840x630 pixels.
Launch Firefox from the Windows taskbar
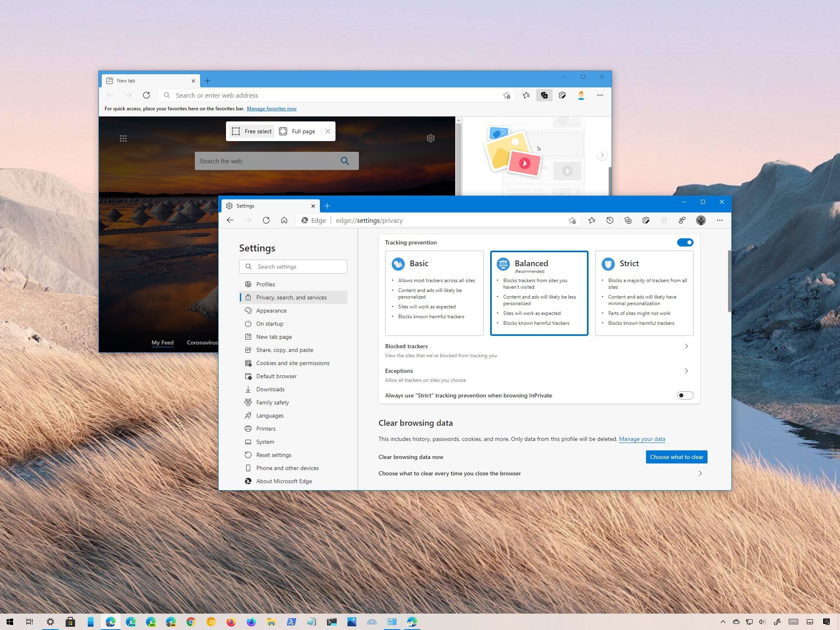tap(231, 622)
